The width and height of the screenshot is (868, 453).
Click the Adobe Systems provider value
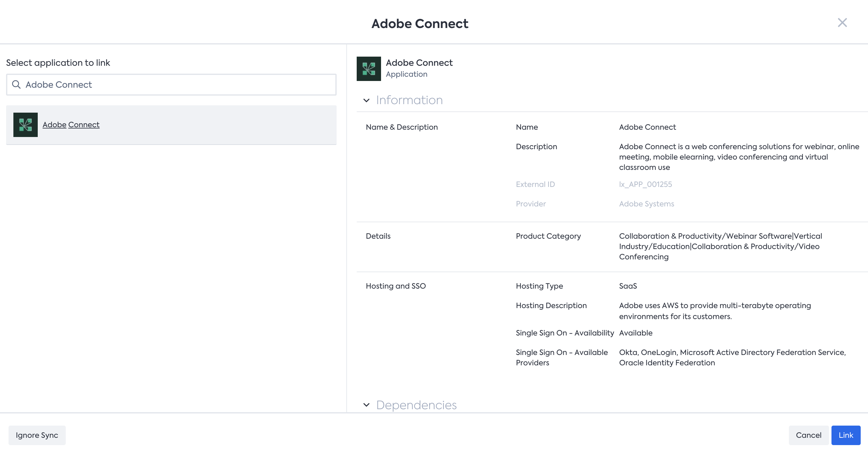646,204
